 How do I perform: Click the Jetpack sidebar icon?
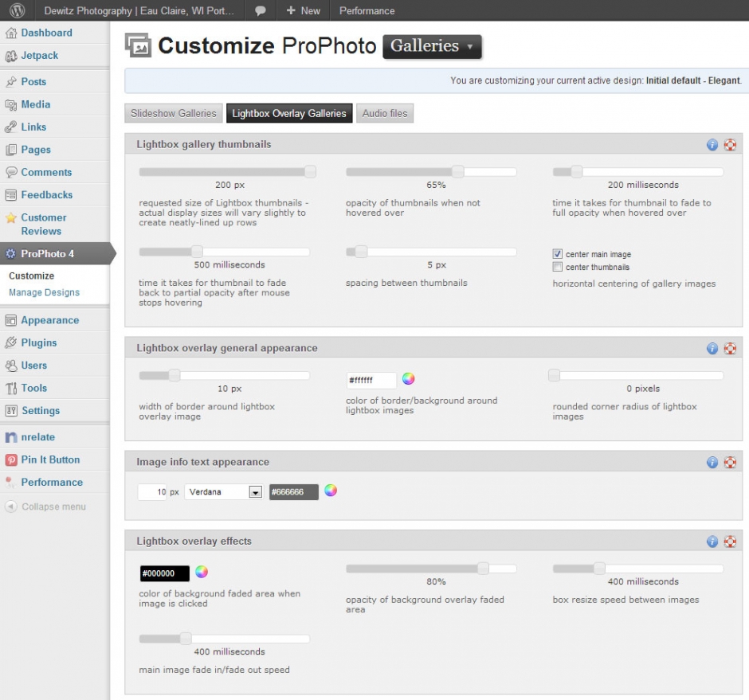11,56
